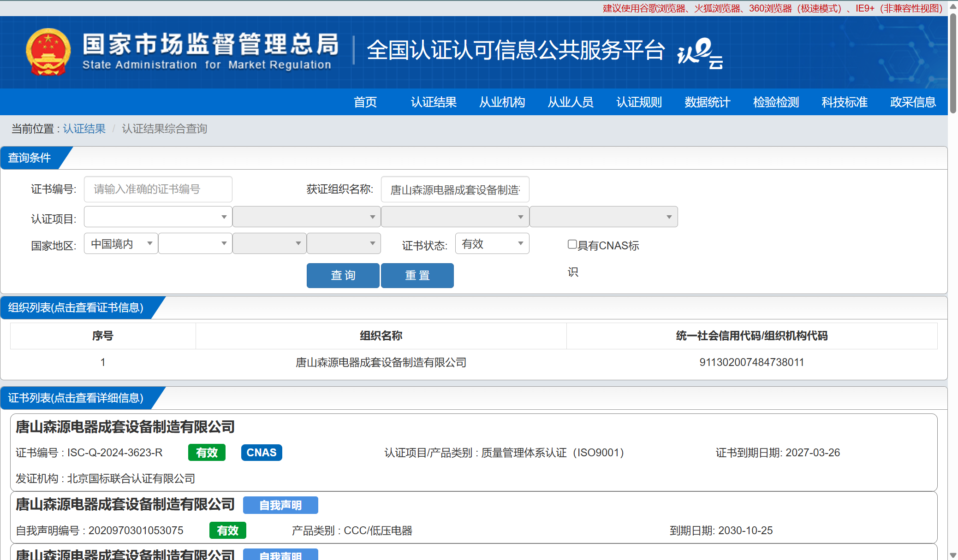958x560 pixels.
Task: Open 认证结果 navigation menu
Action: pyautogui.click(x=434, y=102)
